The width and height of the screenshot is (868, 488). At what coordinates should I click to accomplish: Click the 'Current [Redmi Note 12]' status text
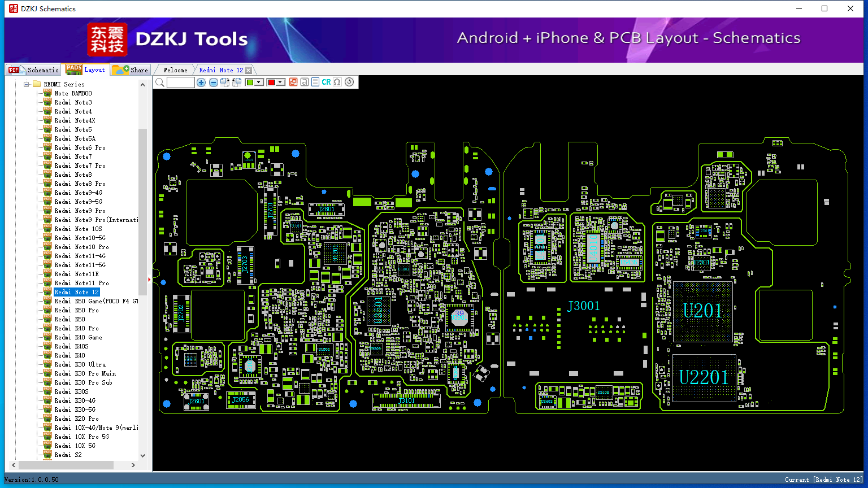(x=824, y=480)
